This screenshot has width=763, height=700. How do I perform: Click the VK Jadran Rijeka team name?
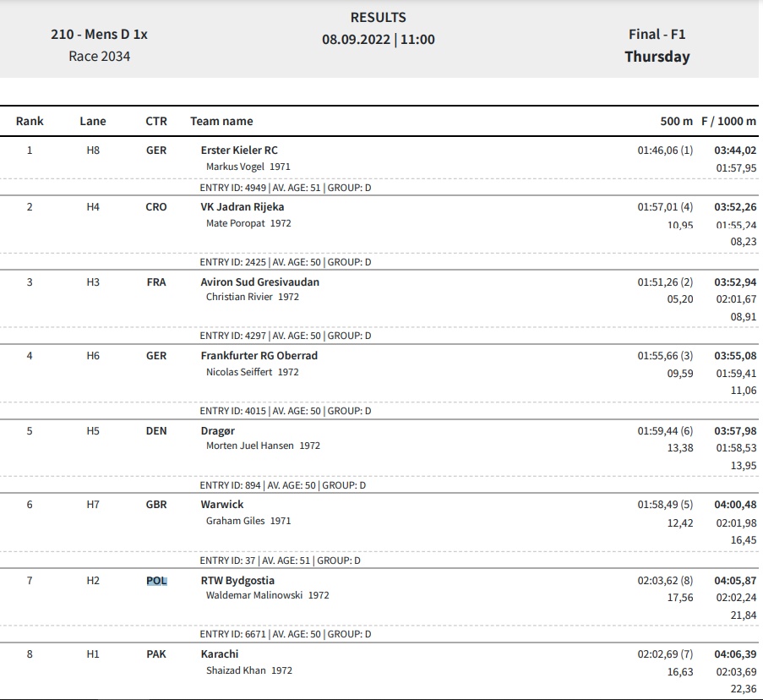(243, 207)
